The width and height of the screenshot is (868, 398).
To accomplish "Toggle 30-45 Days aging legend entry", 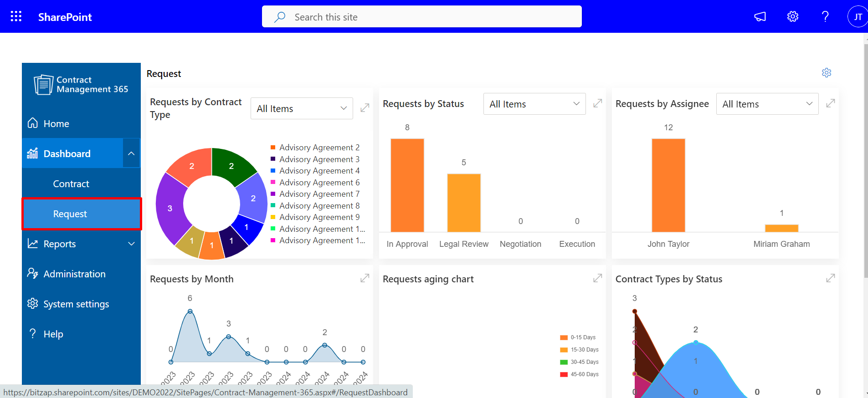I will coord(579,362).
